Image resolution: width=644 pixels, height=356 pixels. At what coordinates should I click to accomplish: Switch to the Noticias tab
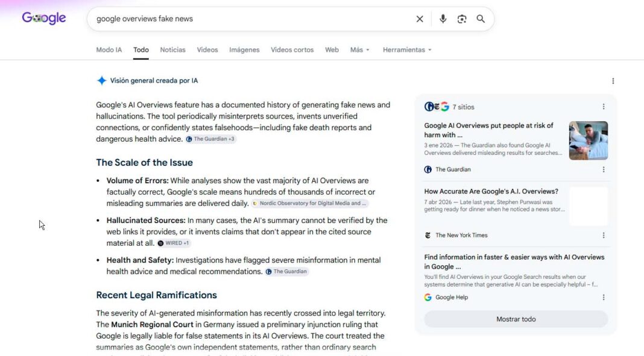point(172,49)
